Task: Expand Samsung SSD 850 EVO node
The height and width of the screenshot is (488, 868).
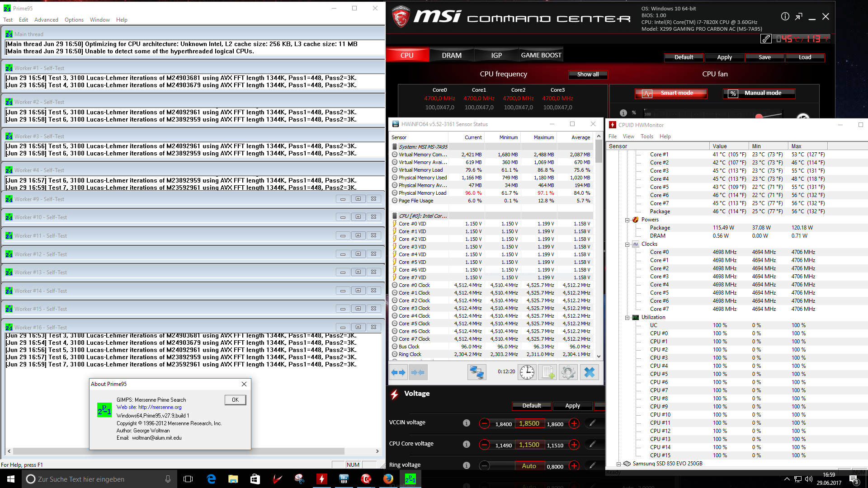Action: coord(619,464)
